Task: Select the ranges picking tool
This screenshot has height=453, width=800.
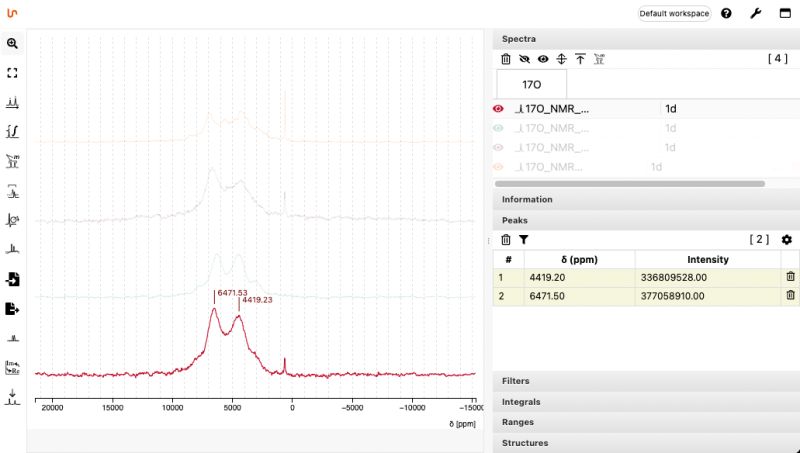Action: (12, 162)
